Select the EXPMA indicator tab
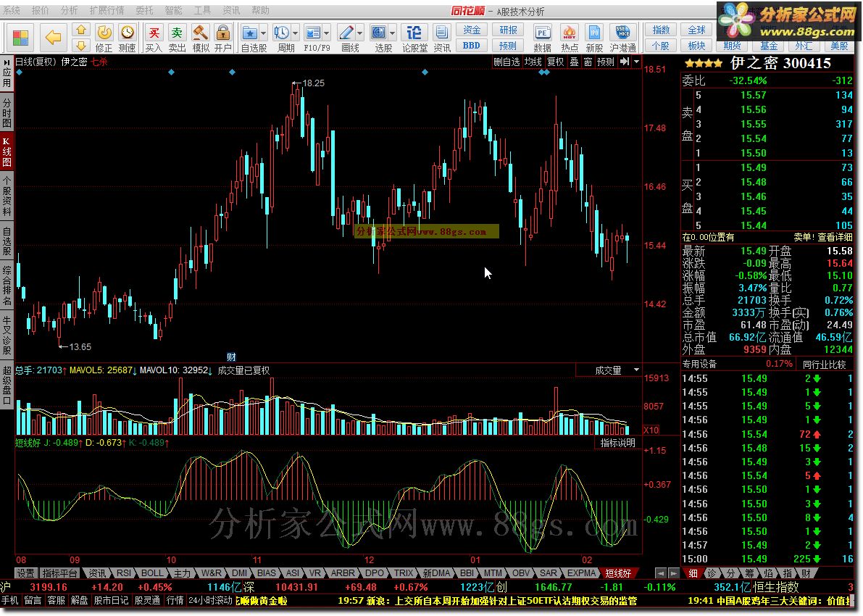Screen dimensions: 863x616 [x=582, y=573]
